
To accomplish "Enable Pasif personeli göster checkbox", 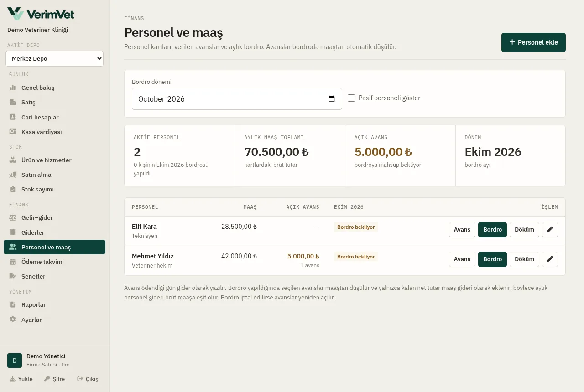I will click(x=351, y=98).
